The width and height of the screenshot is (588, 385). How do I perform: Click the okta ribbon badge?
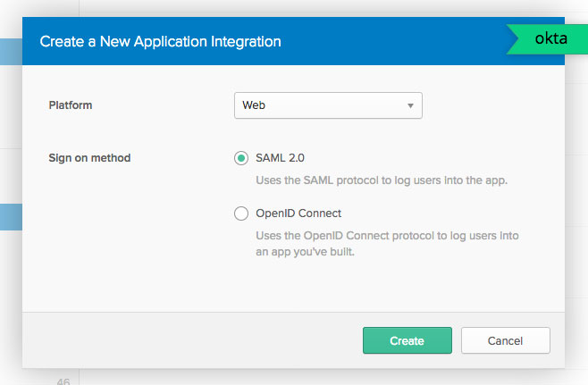tap(549, 39)
